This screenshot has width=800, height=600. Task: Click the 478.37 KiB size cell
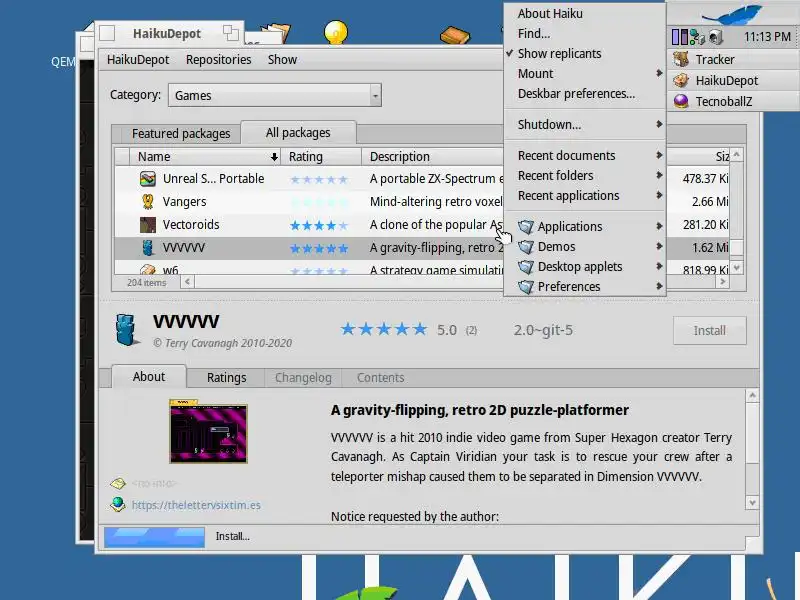705,179
